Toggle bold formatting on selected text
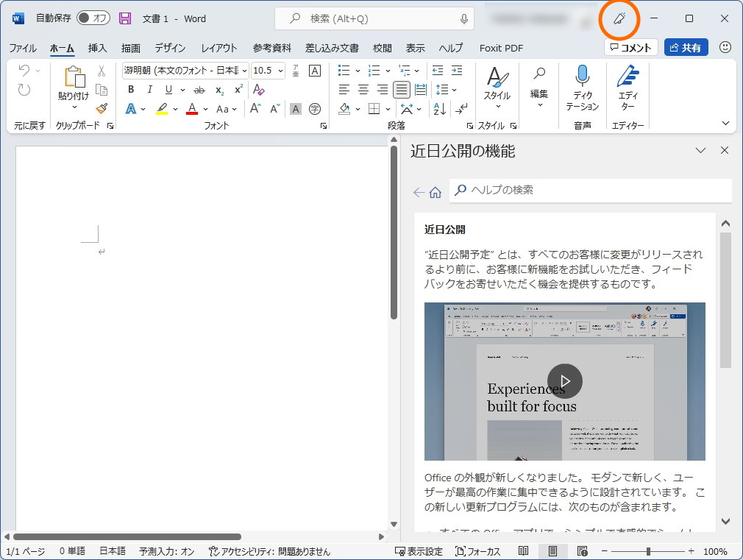Screen dimensions: 743x560 point(132,89)
